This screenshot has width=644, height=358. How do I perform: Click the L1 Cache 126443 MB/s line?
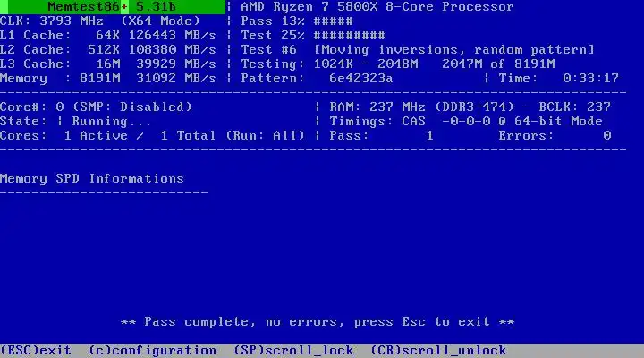(108, 35)
